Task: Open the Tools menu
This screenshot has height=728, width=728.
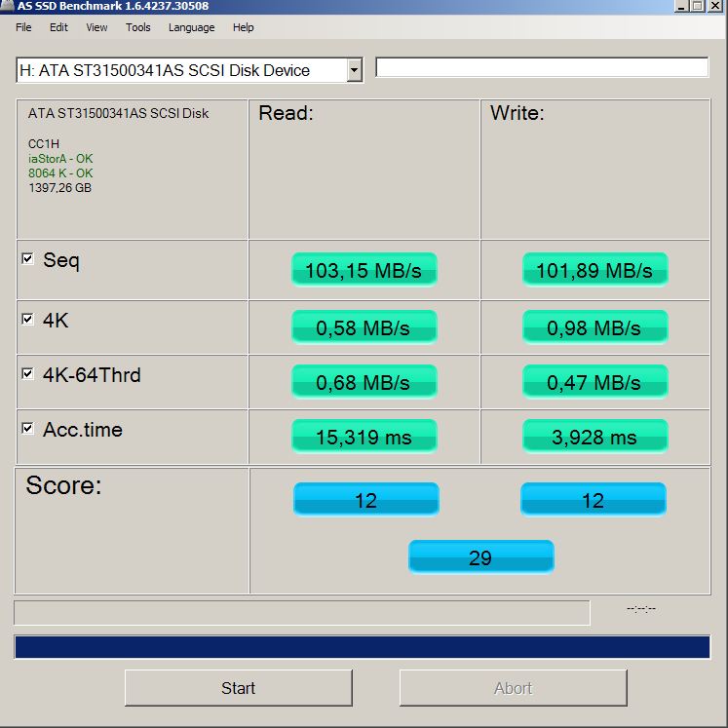Action: [x=137, y=27]
